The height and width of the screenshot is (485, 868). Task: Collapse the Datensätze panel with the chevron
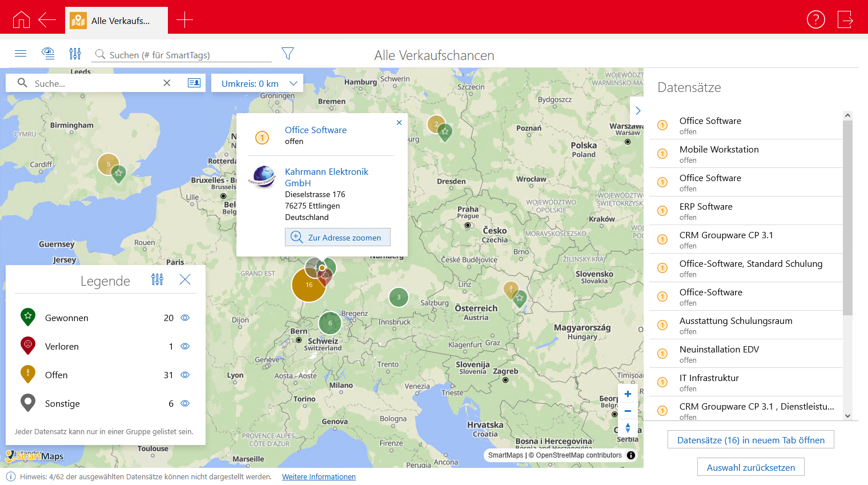[638, 111]
